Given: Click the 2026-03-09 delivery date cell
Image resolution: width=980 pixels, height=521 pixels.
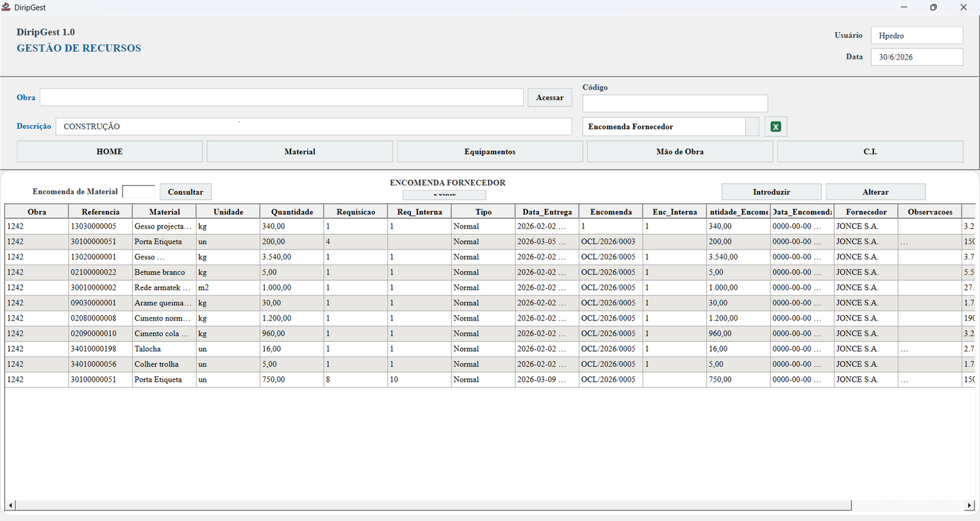Looking at the screenshot, I should coord(547,379).
